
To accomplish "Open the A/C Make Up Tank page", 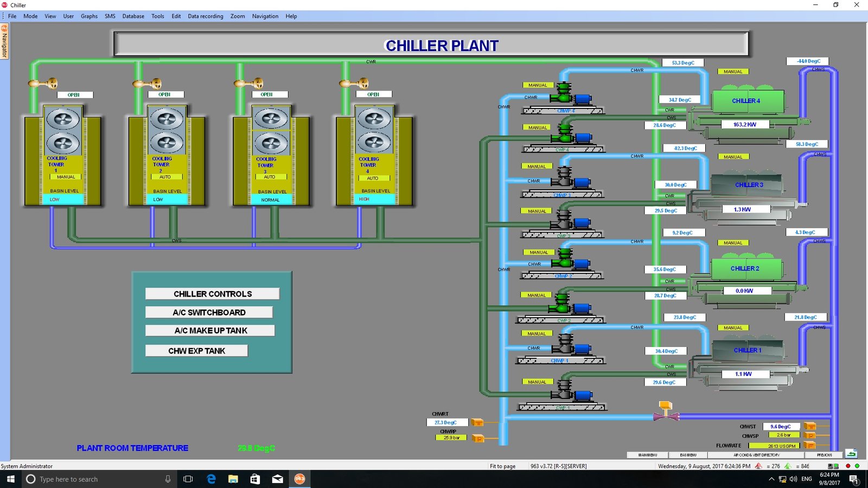I will pos(210,331).
